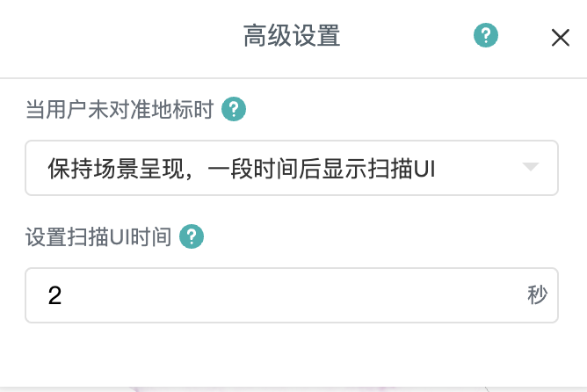Click the 秒 unit suffix

point(537,295)
